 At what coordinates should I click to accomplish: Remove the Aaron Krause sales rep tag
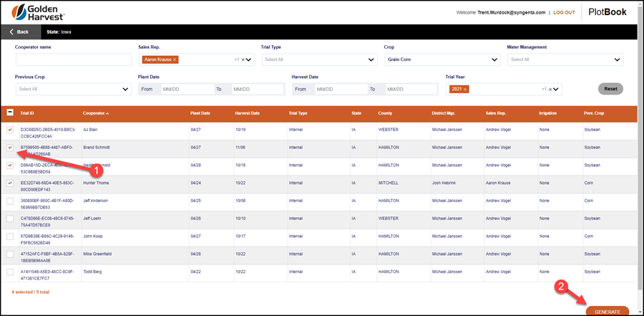(175, 59)
